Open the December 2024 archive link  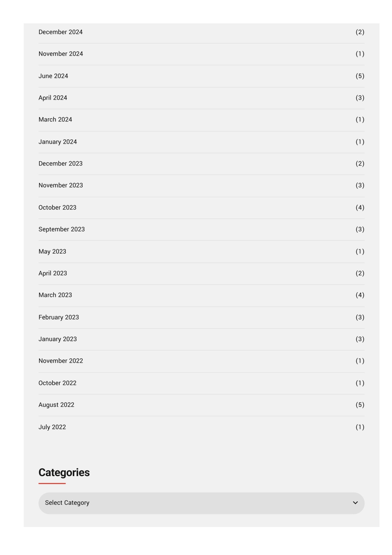click(x=60, y=32)
